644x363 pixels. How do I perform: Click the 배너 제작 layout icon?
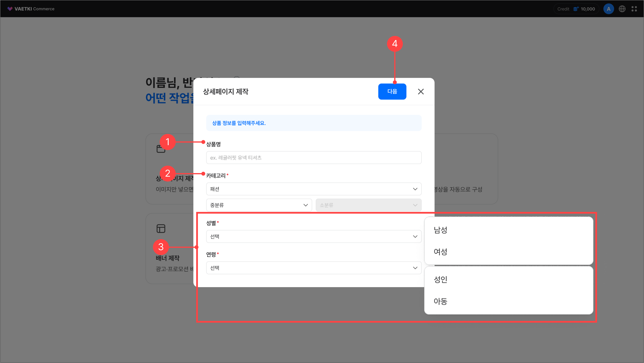(x=161, y=228)
